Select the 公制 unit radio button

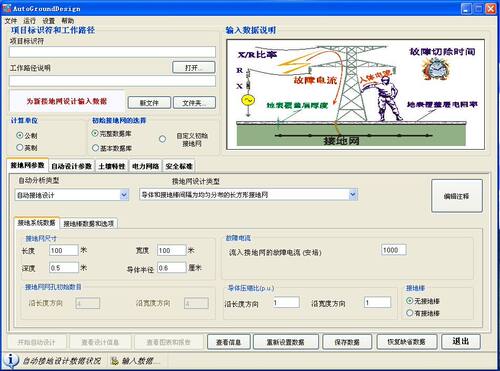[x=20, y=135]
